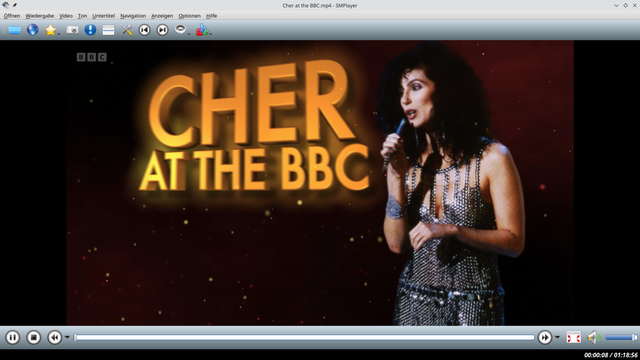This screenshot has width=640, height=360.
Task: Expand the subtitle abc dropdown arrow
Action: pos(210,33)
